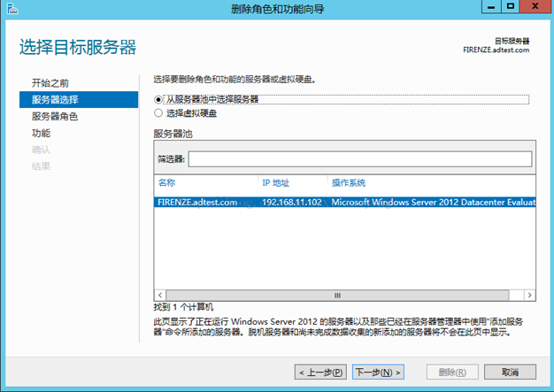The height and width of the screenshot is (392, 554).
Task: Click the 取消 cancel button
Action: coord(510,373)
